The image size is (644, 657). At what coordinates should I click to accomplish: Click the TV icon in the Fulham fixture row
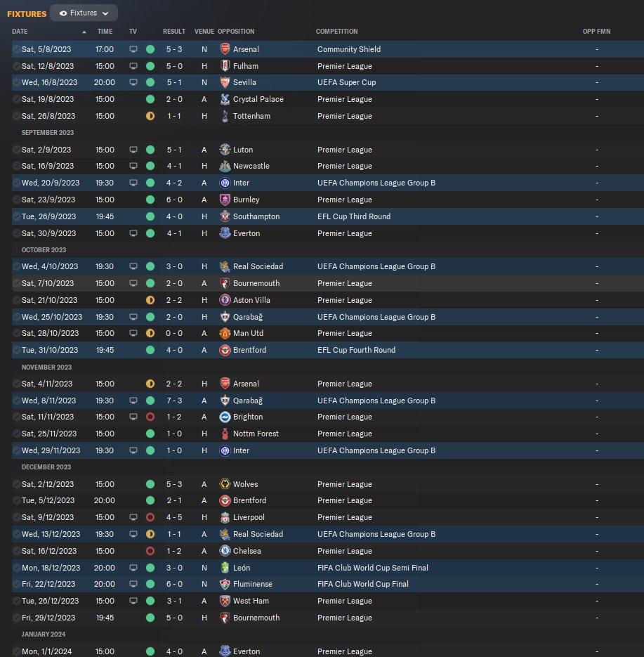(133, 66)
